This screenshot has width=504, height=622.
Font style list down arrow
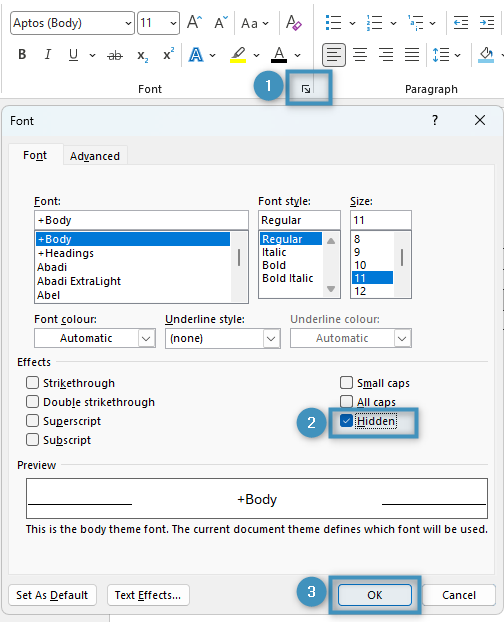pyautogui.click(x=331, y=289)
